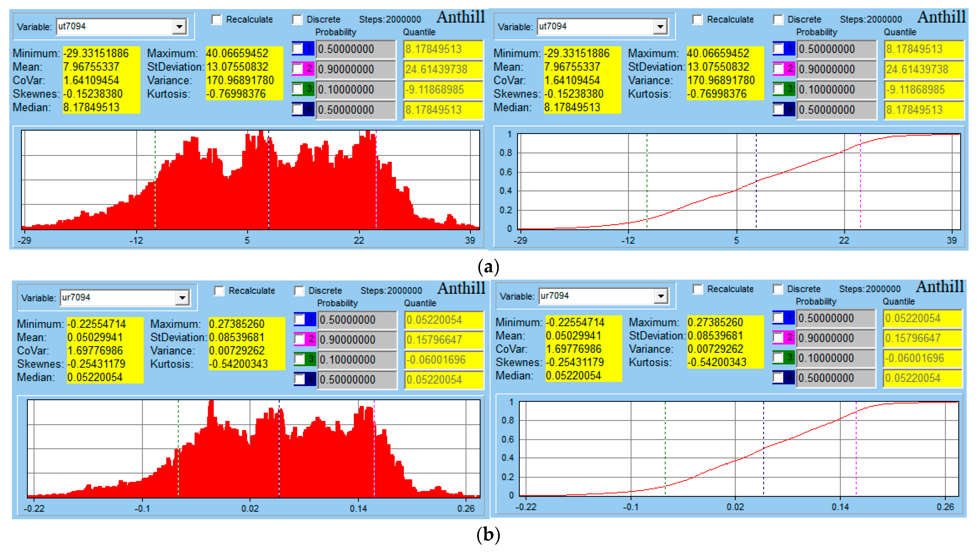Toggle dark blue marker 4 in top-left panel
Screen dimensions: 980x552
(298, 110)
